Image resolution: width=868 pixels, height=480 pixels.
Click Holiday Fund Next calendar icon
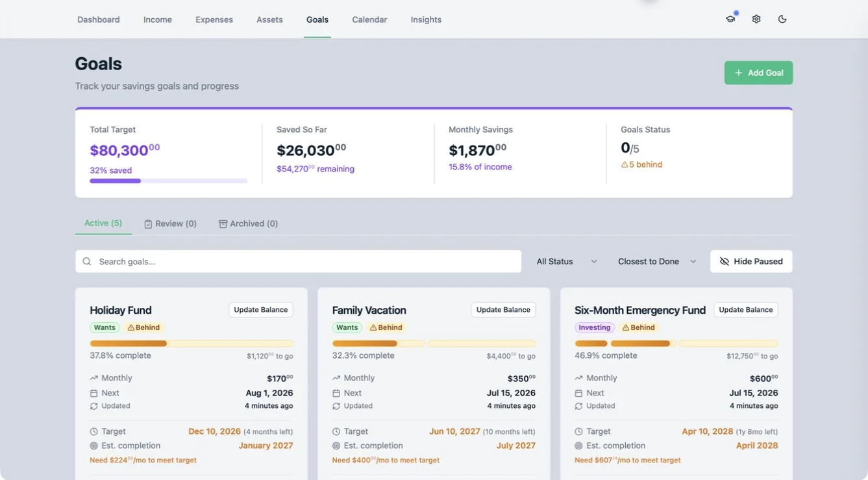pos(94,393)
